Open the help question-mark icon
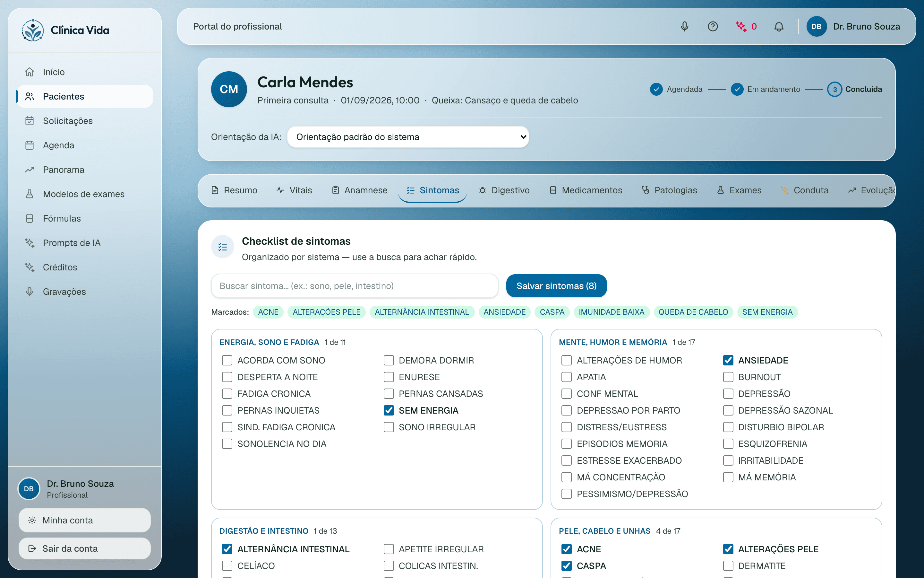Viewport: 924px width, 578px height. click(x=713, y=26)
